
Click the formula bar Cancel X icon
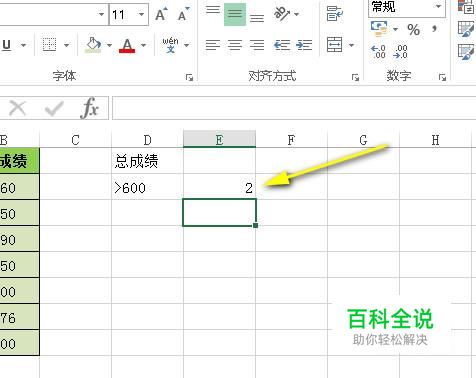coord(17,108)
